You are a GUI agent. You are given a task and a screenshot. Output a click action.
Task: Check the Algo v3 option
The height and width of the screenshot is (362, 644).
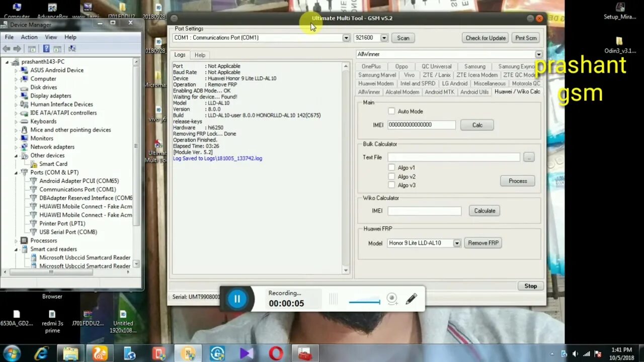tap(391, 185)
